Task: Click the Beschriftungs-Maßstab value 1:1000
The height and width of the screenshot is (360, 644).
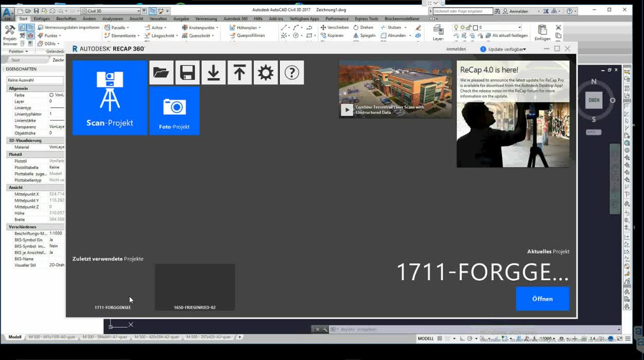Action: click(56, 233)
